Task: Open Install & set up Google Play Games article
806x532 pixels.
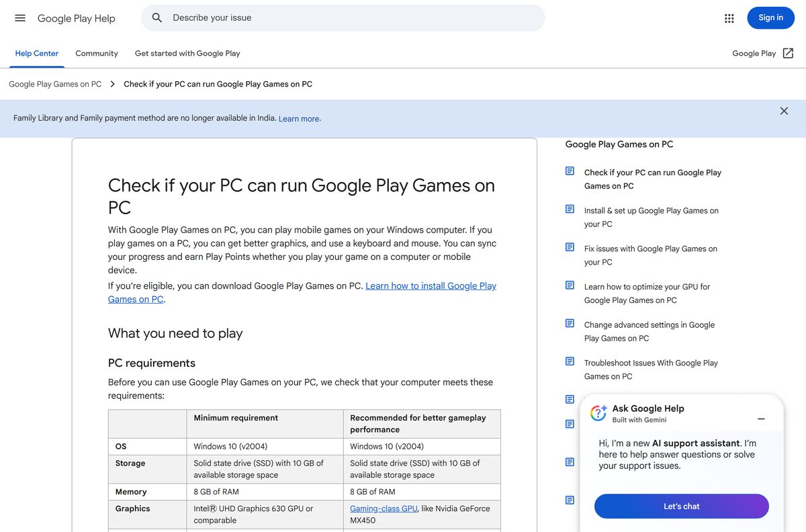Action: click(x=652, y=217)
